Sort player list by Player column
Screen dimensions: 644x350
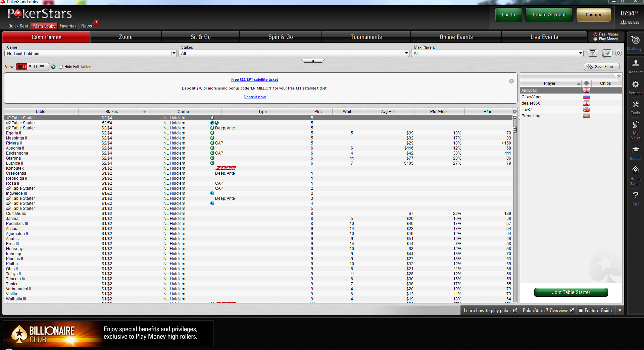coord(551,83)
